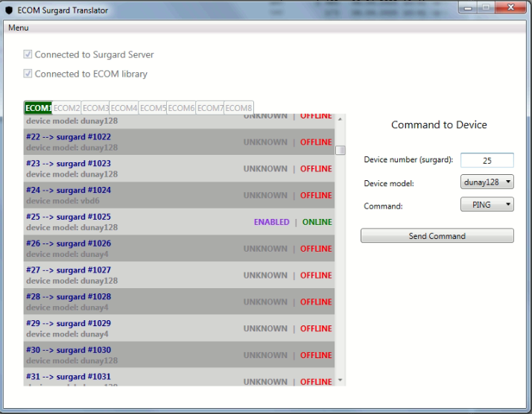Select device row #22 surgard #1022

[179, 142]
